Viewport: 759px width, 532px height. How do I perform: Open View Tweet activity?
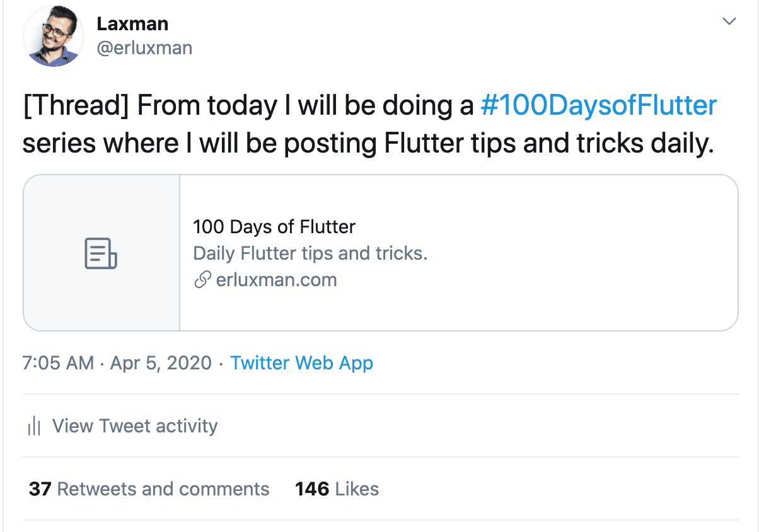point(135,426)
